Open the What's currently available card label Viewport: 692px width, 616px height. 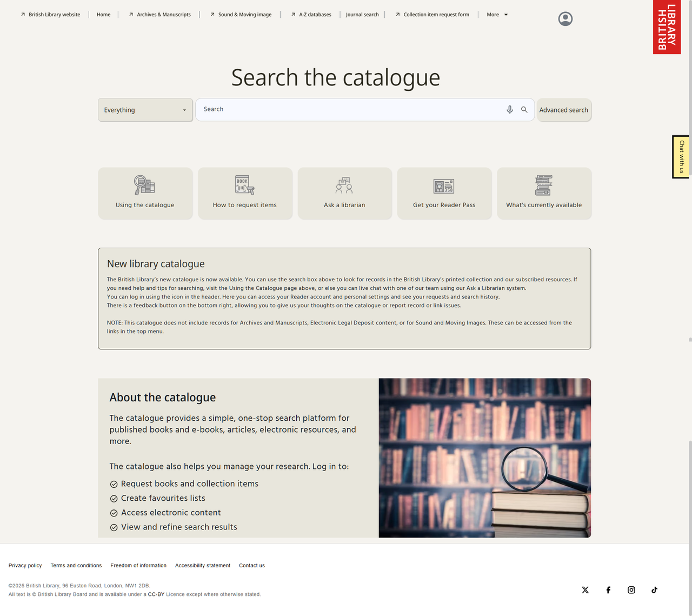click(544, 205)
